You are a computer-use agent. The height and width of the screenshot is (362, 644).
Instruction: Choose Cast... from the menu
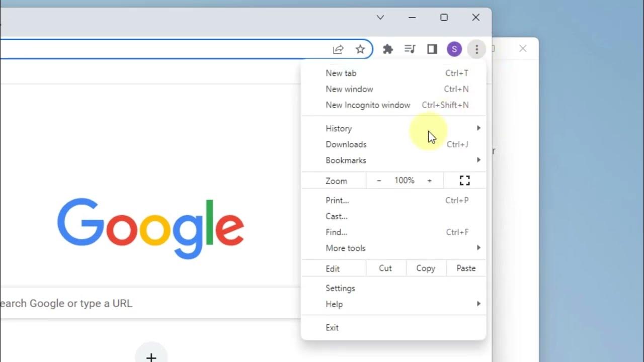point(393,216)
